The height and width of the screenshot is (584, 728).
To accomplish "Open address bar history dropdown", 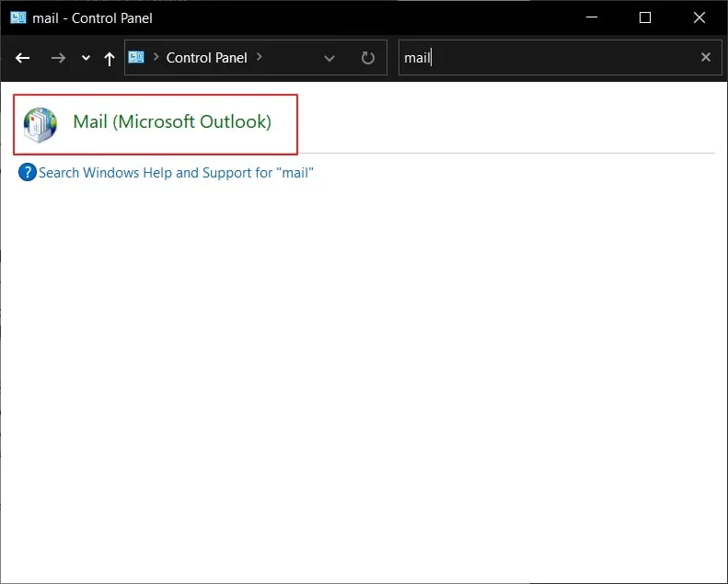I will point(329,59).
